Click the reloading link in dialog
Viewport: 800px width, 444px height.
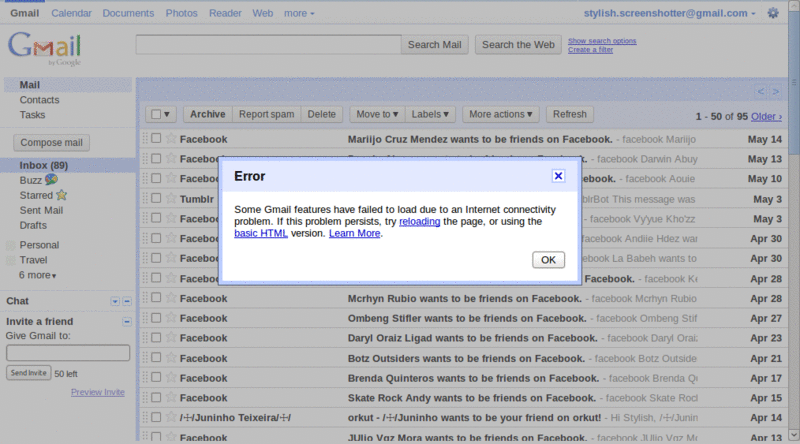[x=419, y=221]
